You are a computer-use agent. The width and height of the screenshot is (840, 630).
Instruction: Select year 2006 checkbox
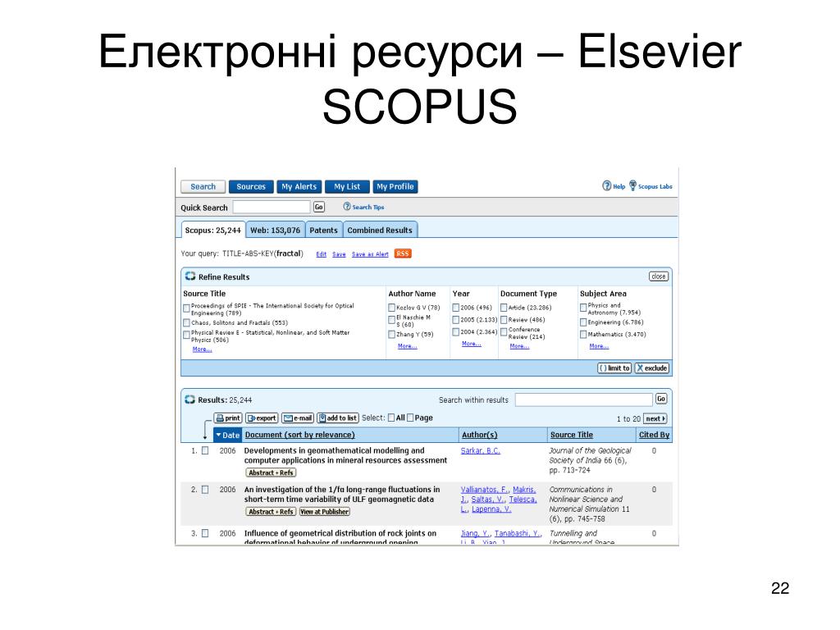(456, 308)
